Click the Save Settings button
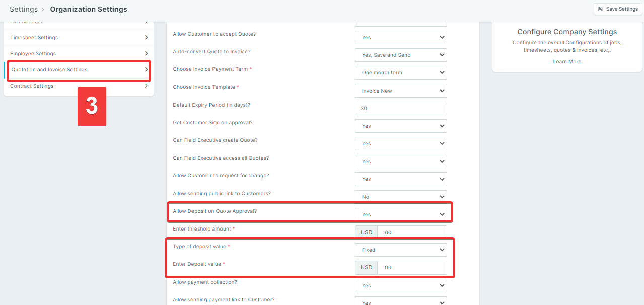Viewport: 644px width, 305px height. point(618,9)
